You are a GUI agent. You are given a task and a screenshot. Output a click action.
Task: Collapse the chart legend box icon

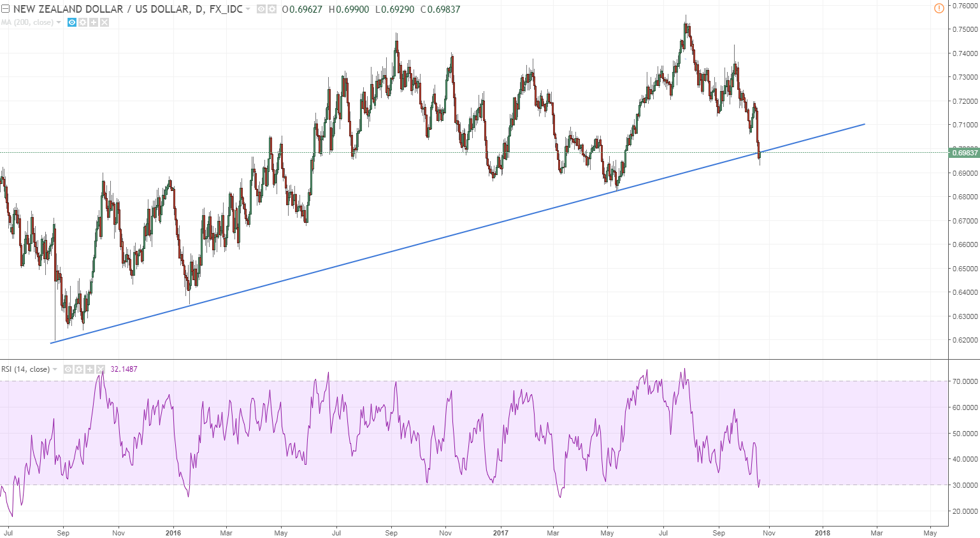(5, 9)
